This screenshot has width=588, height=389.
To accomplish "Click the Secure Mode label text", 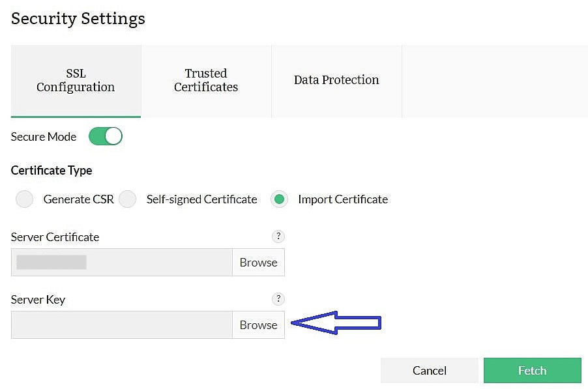I will pos(43,136).
